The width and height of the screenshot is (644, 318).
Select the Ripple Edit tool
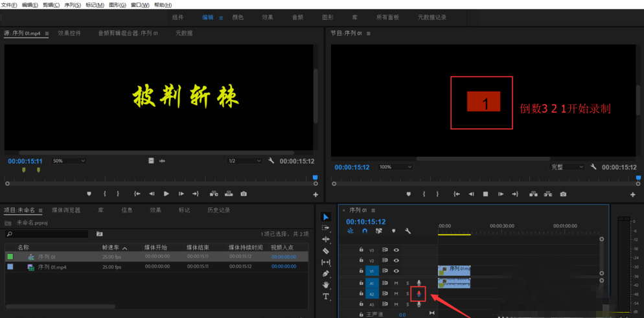click(326, 239)
